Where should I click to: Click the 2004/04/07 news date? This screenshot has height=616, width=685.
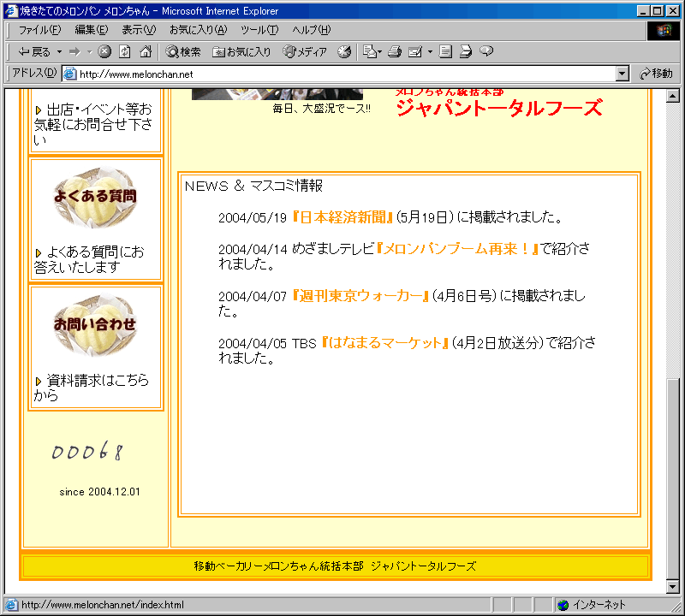(253, 296)
